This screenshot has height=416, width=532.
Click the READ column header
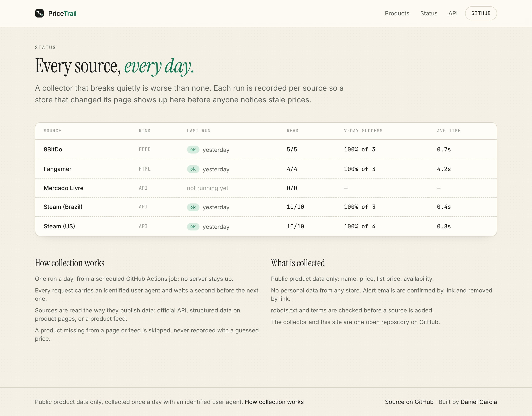tap(292, 131)
